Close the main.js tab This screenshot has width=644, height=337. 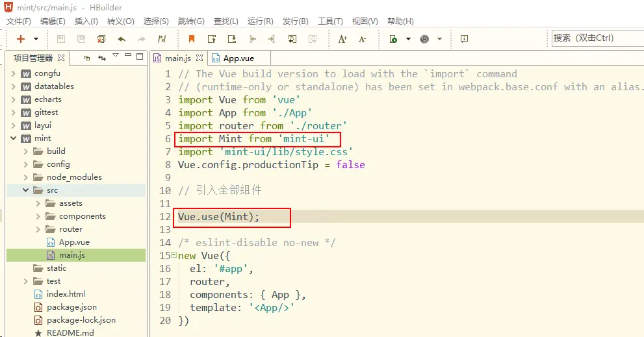200,58
